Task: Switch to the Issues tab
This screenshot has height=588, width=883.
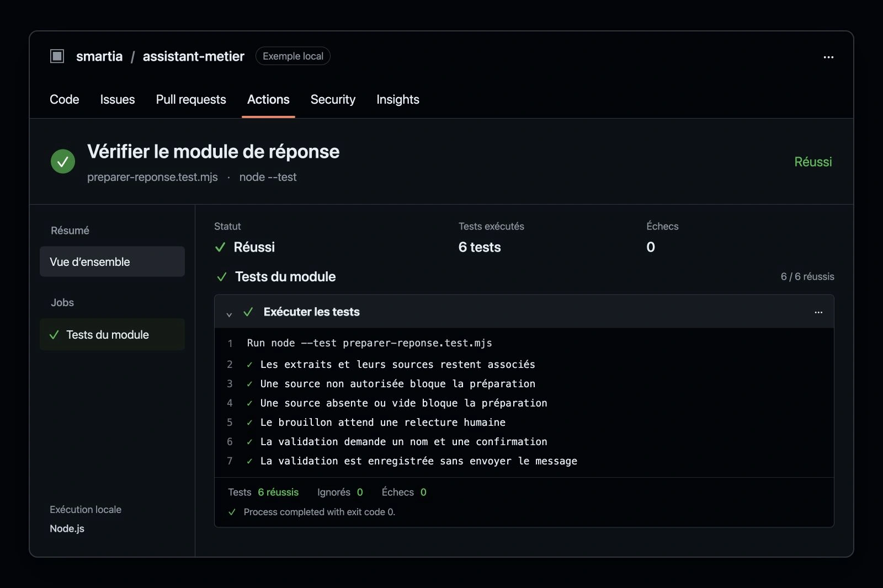Action: pos(118,100)
